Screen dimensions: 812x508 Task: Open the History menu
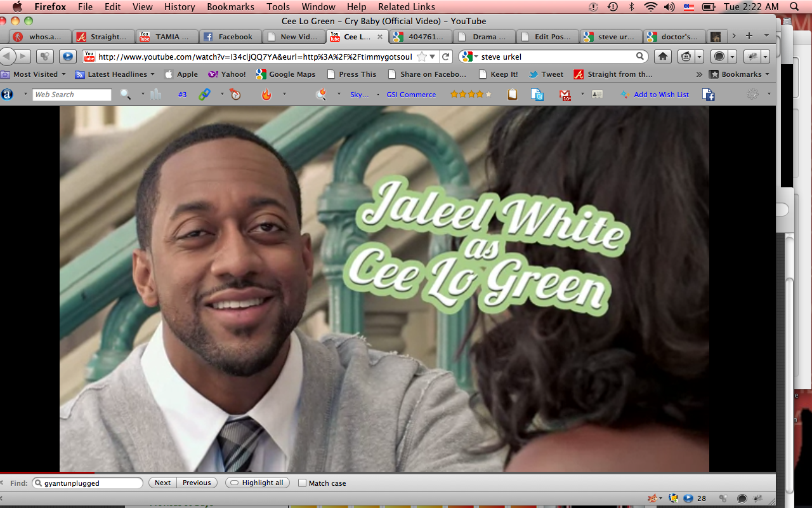click(180, 7)
